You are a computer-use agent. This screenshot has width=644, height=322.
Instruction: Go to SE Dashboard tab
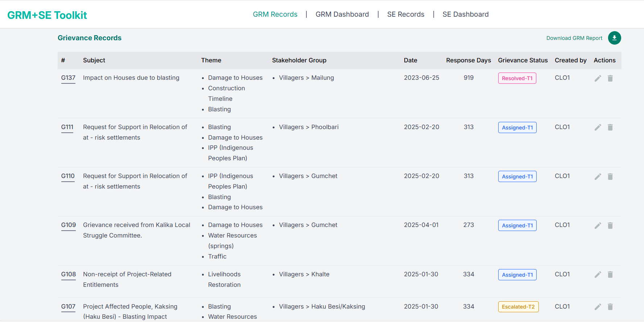click(x=465, y=15)
